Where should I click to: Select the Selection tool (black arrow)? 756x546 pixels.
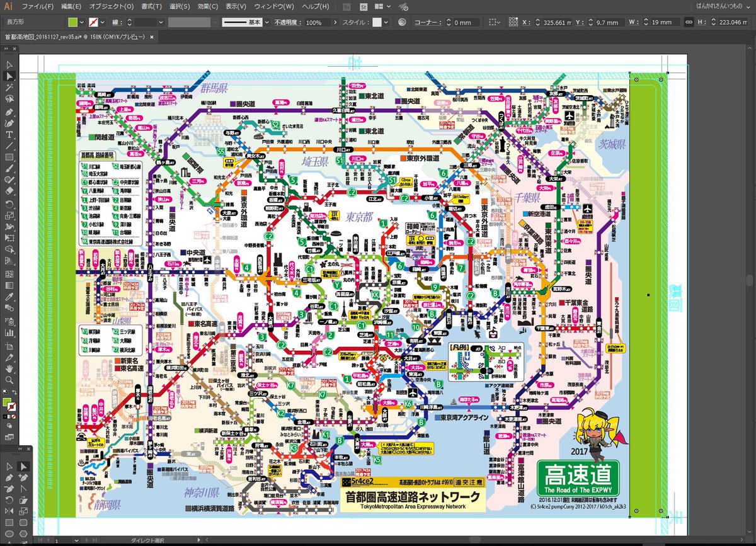[x=9, y=65]
